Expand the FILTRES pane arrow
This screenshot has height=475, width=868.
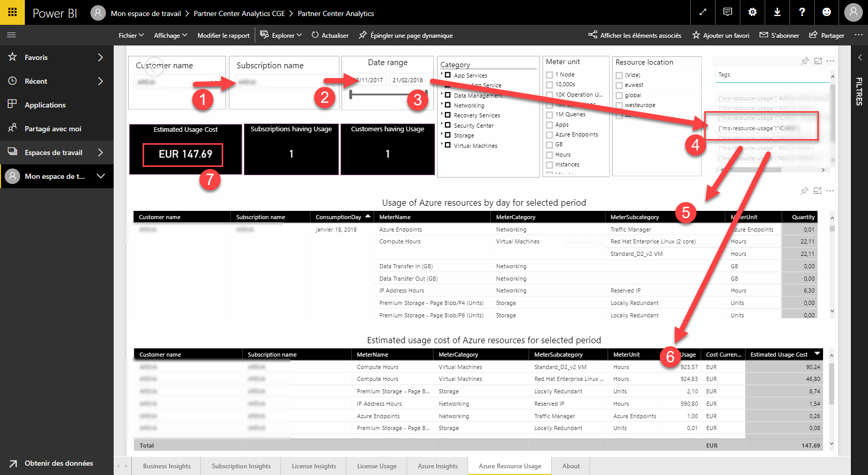pyautogui.click(x=860, y=57)
